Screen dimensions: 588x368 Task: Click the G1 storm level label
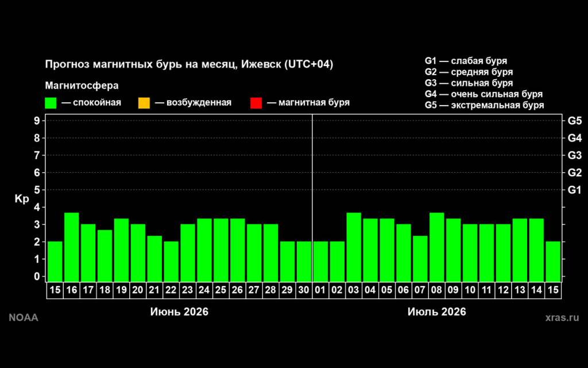[x=574, y=190]
